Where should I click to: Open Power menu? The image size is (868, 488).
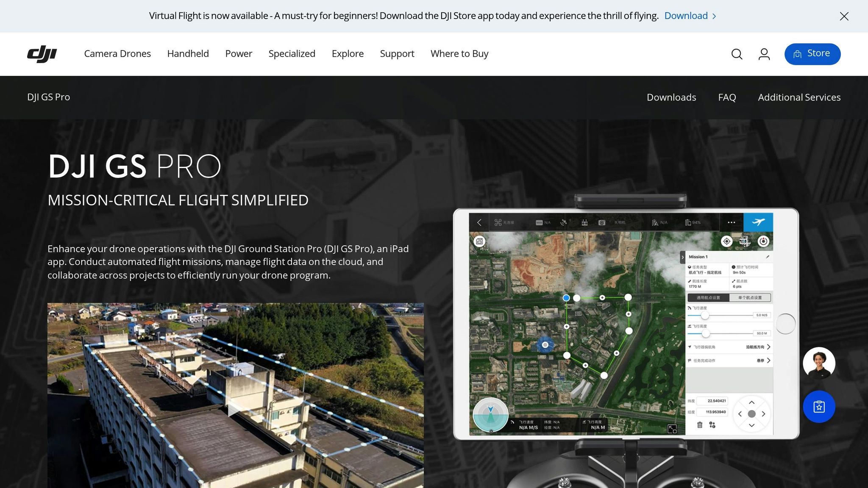239,54
